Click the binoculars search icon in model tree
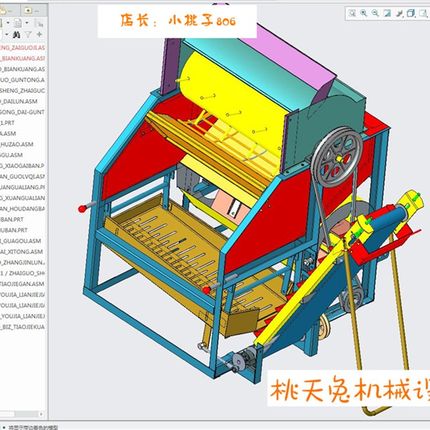 [x=17, y=34]
